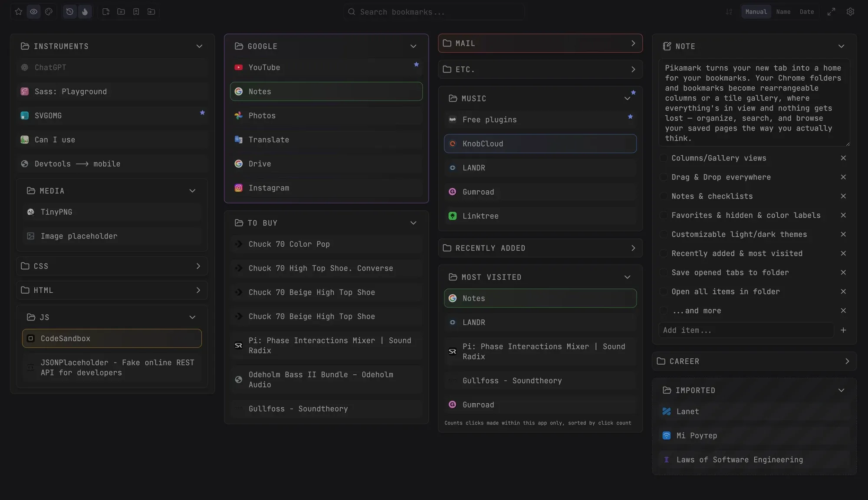868x500 pixels.
Task: Check Recently added & most visited checkbox
Action: pyautogui.click(x=664, y=254)
